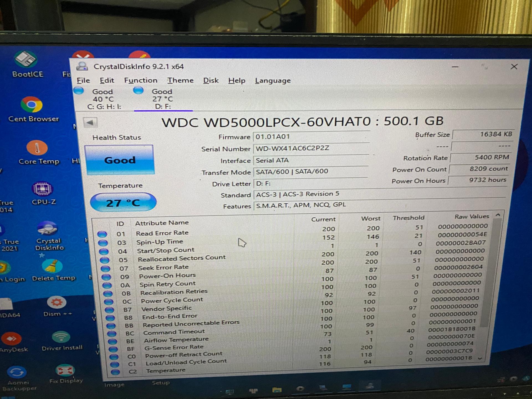
Task: Open File Explorer from the taskbar
Action: (x=277, y=390)
